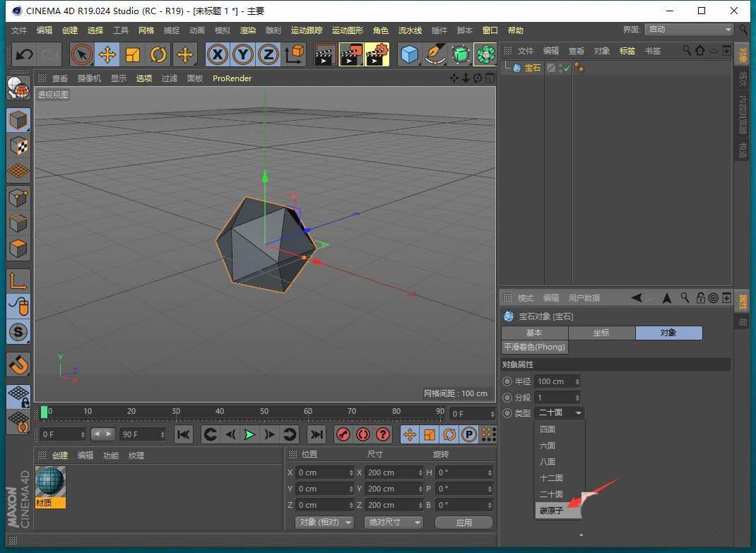
Task: Click Viewport Solo S icon
Action: (18, 332)
